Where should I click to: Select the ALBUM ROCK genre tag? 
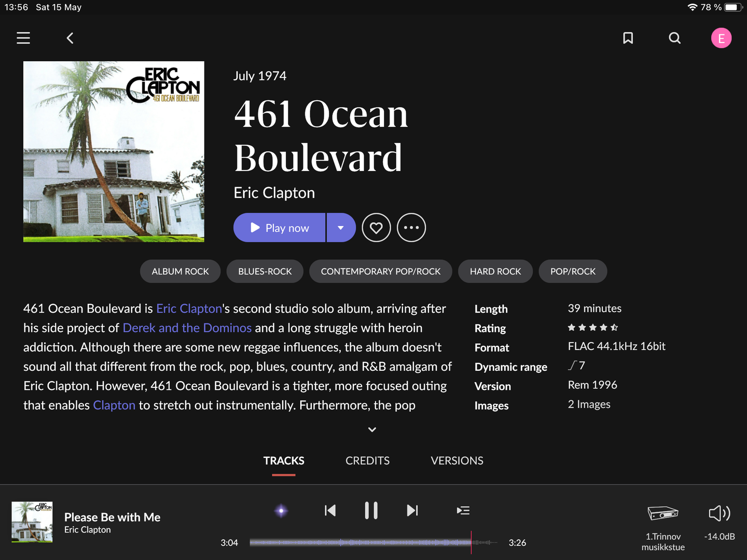coord(181,271)
